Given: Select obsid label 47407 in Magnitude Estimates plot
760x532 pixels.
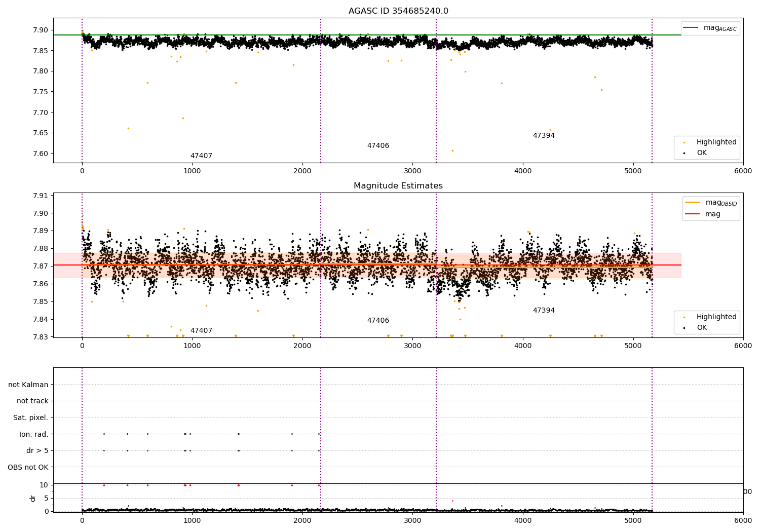Looking at the screenshot, I should (201, 331).
